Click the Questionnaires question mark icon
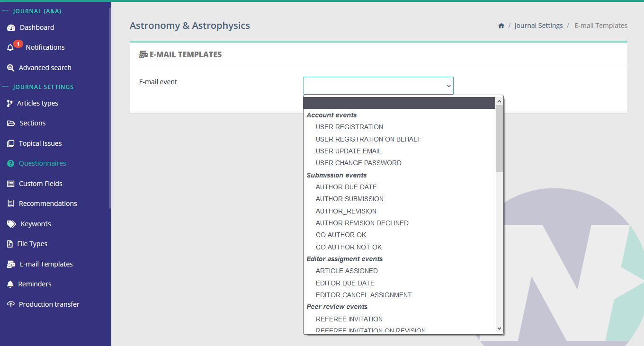 (10, 163)
